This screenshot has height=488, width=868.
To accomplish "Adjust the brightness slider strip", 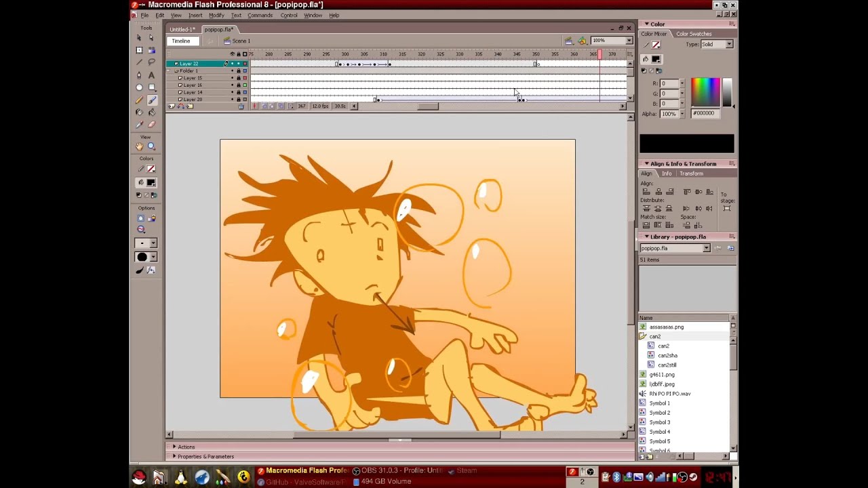I will tap(728, 92).
